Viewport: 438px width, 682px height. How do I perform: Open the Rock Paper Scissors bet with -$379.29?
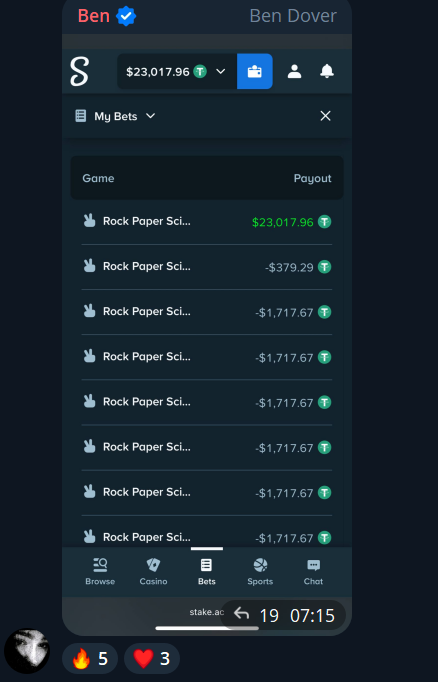point(207,267)
